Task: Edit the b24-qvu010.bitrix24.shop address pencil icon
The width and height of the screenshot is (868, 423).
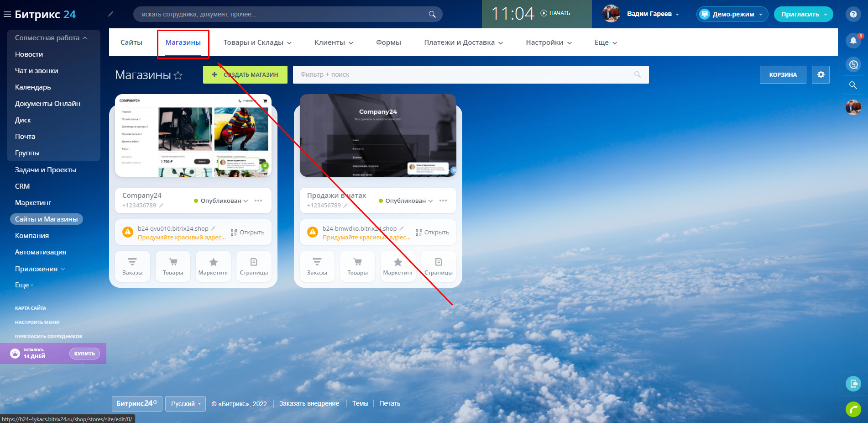Action: [x=213, y=228]
